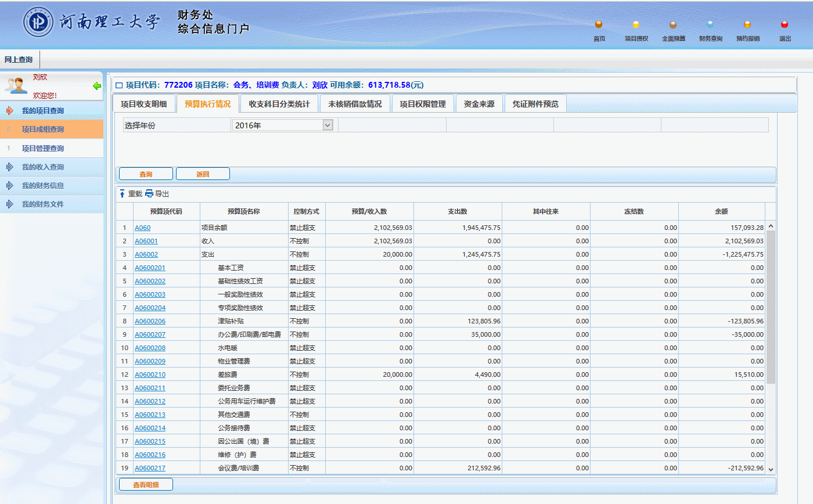Open budget code link A0600206
The width and height of the screenshot is (813, 504).
[150, 321]
